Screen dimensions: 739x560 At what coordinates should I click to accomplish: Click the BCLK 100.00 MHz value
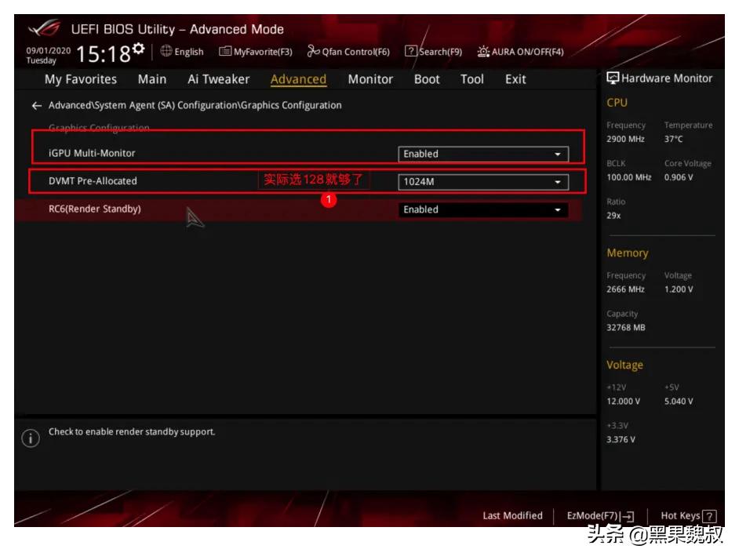pos(628,177)
